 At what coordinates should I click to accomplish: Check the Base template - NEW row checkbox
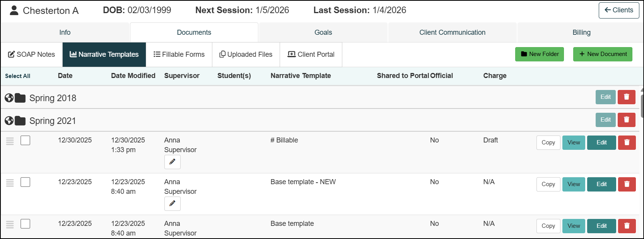26,182
